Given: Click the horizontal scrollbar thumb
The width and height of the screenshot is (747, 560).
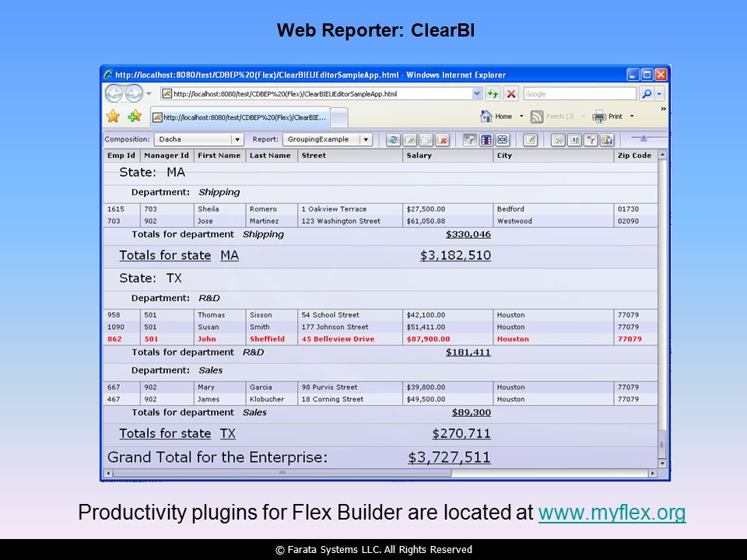Looking at the screenshot, I should (282, 474).
